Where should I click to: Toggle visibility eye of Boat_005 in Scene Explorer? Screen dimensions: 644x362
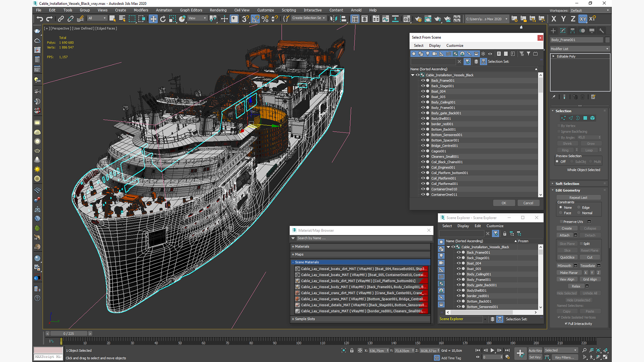pyautogui.click(x=459, y=268)
